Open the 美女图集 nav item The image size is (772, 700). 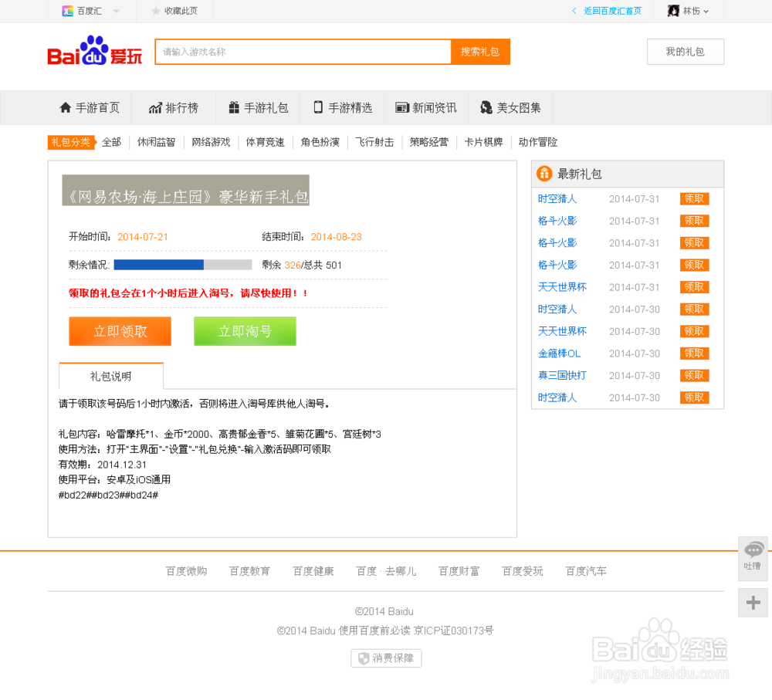(x=510, y=107)
